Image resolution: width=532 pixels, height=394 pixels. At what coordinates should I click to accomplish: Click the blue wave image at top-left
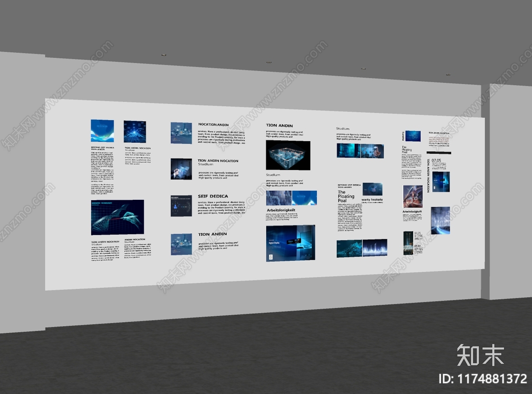102,131
